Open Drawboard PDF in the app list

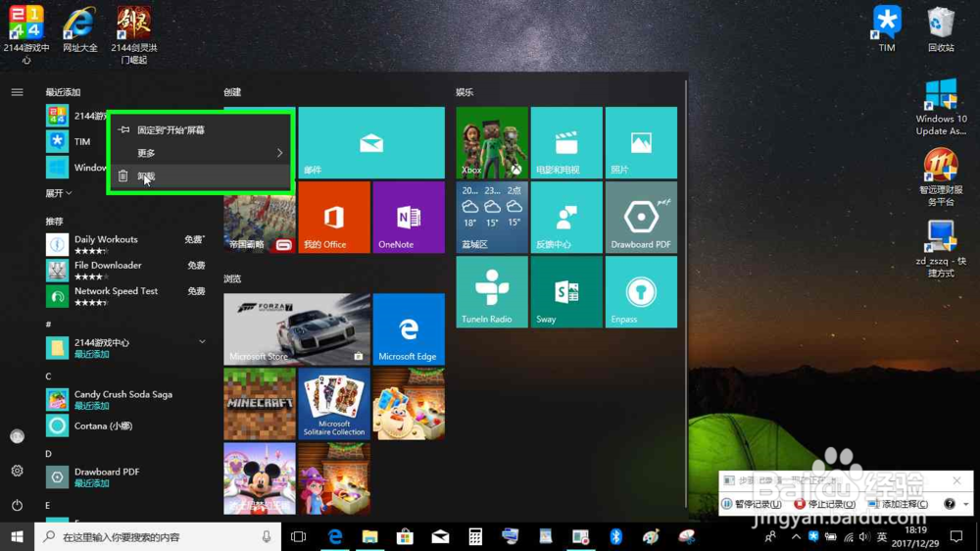(x=126, y=477)
